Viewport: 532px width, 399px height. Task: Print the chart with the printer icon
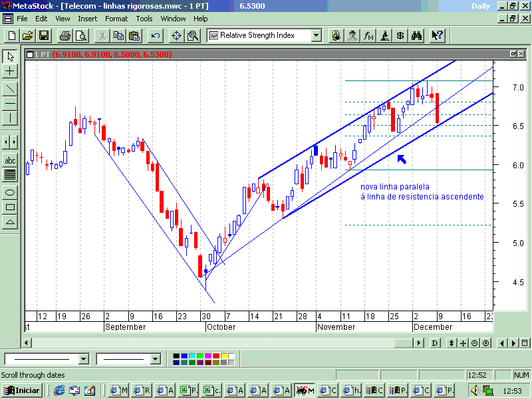tap(65, 36)
